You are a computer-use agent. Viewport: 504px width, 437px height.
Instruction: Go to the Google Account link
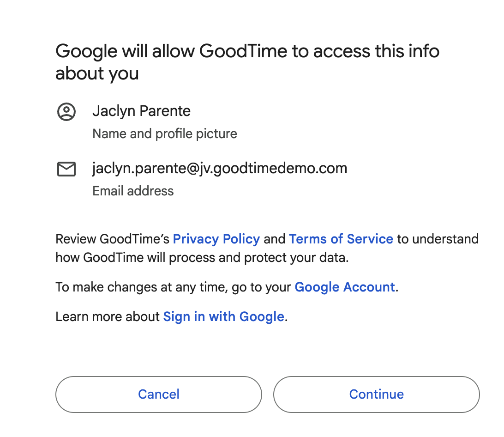click(x=344, y=287)
